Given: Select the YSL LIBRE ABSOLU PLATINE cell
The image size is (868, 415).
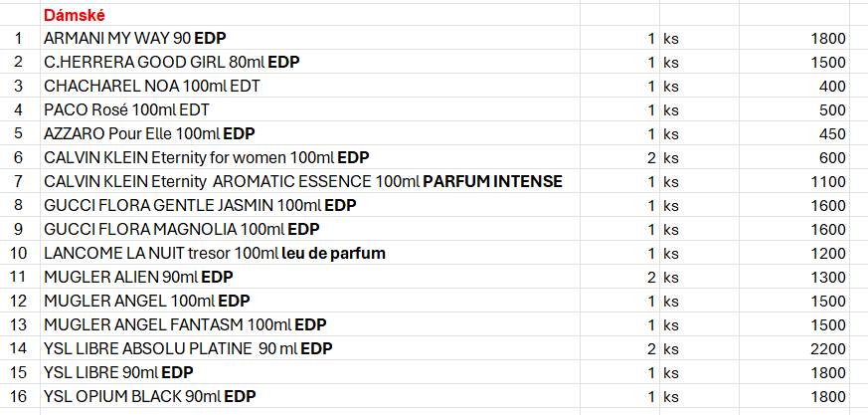Looking at the screenshot, I should (310, 347).
